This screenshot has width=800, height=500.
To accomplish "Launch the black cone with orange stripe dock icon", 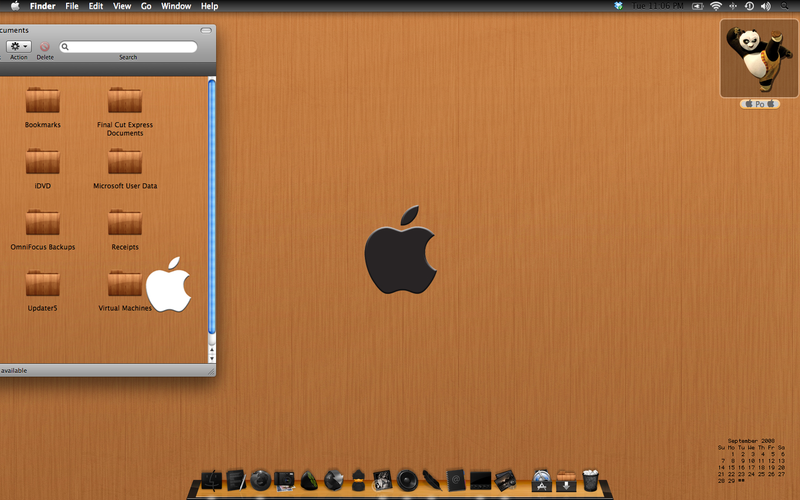I will point(358,481).
